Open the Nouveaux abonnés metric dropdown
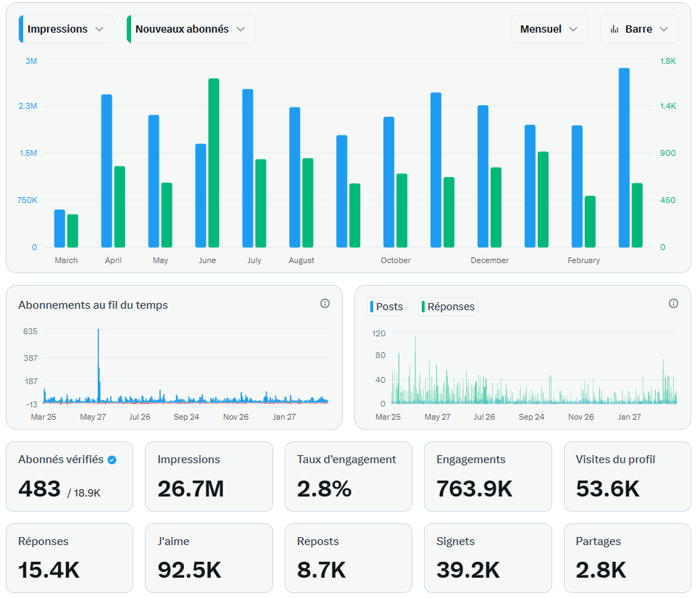The height and width of the screenshot is (598, 700). (x=191, y=29)
